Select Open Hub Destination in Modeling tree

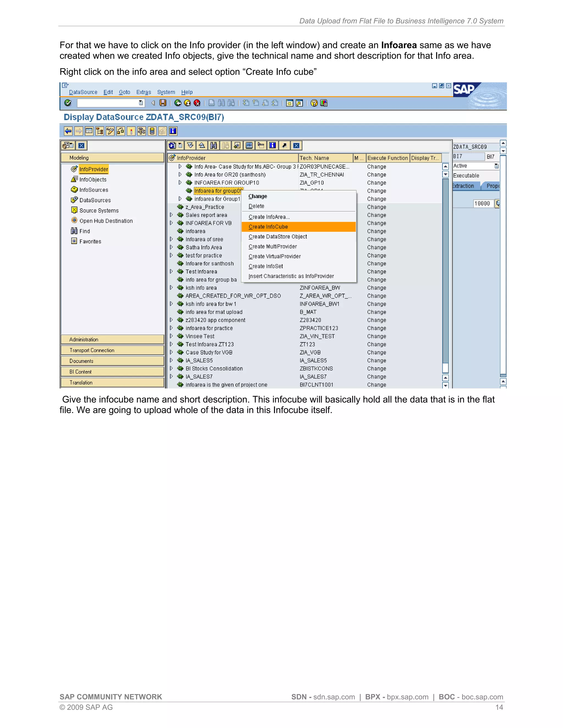tap(106, 221)
